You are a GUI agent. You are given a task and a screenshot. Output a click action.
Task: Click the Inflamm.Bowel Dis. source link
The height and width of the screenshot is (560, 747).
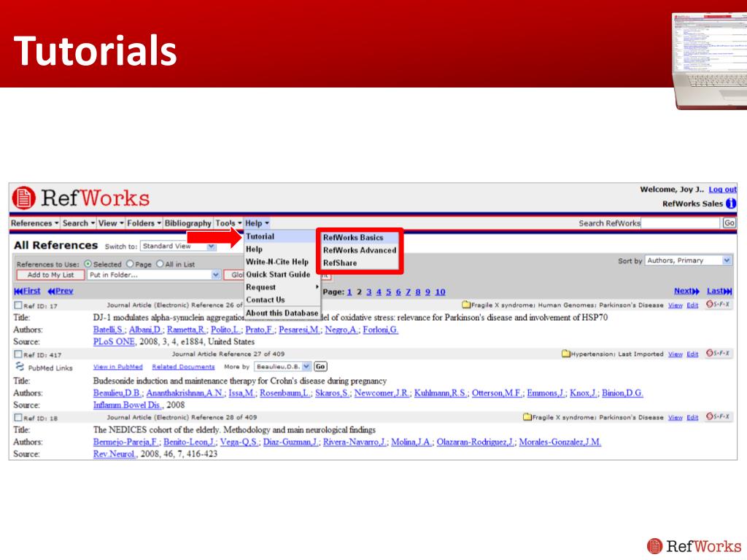point(128,405)
